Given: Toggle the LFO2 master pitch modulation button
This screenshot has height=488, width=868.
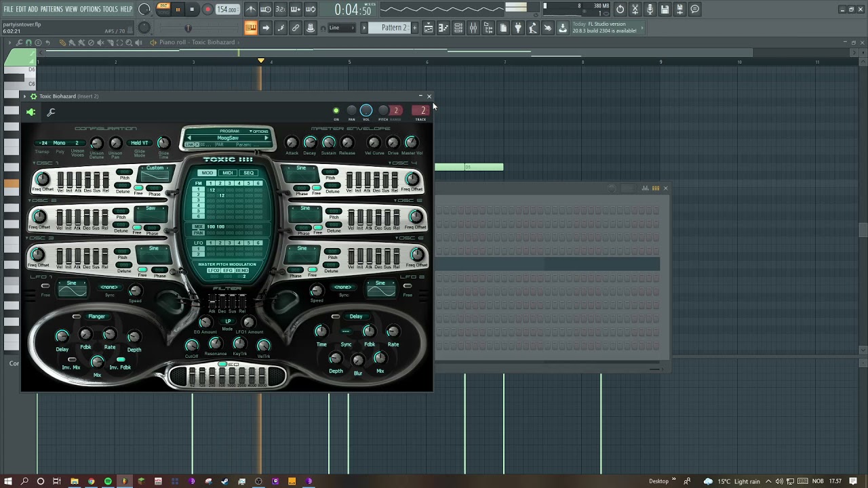Looking at the screenshot, I should [214, 270].
